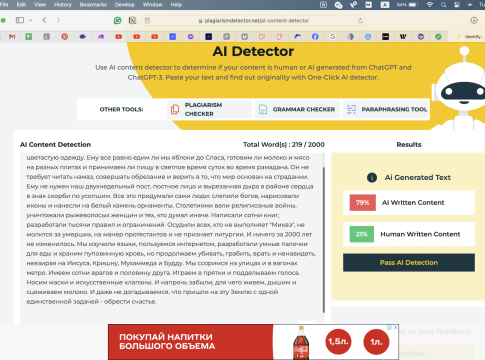Open the Paraphrasing Tool link
Screen dimensions: 485x360
(x=387, y=109)
